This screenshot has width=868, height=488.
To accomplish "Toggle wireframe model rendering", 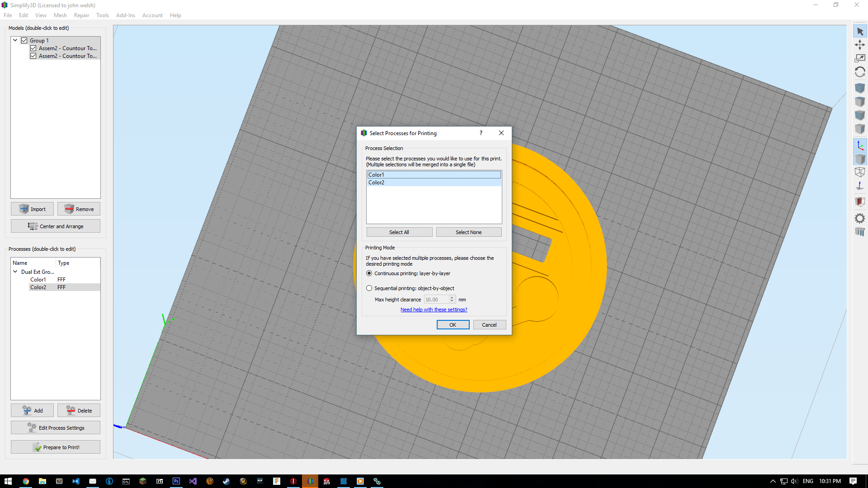I will [860, 172].
